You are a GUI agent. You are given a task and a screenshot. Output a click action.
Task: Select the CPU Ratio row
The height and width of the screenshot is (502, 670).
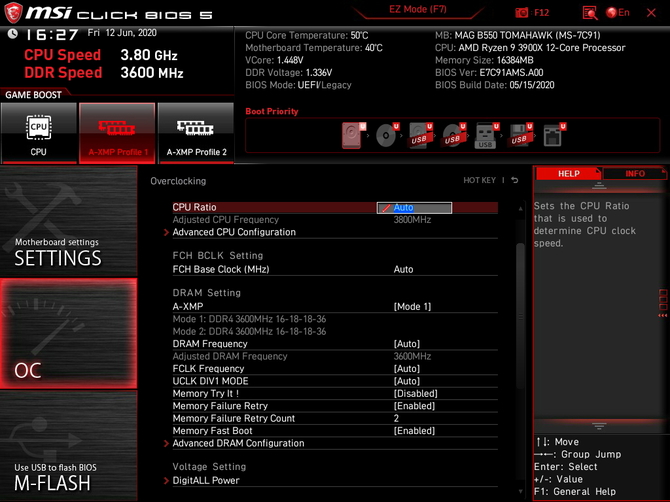(x=335, y=208)
